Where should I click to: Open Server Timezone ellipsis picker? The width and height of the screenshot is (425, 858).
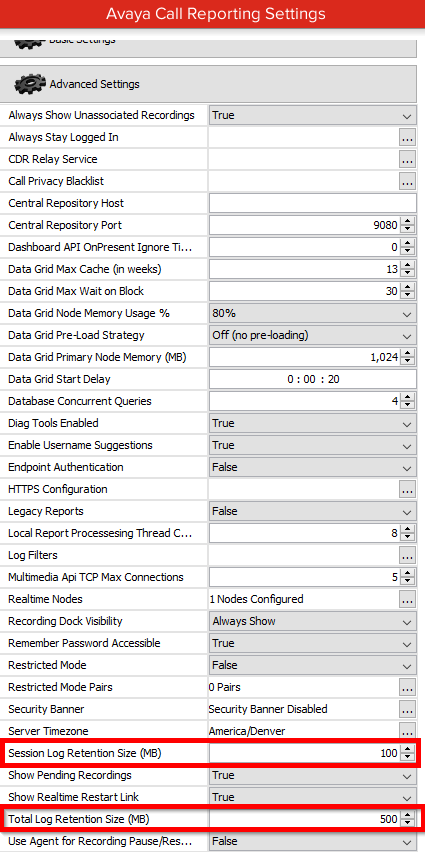click(x=407, y=731)
